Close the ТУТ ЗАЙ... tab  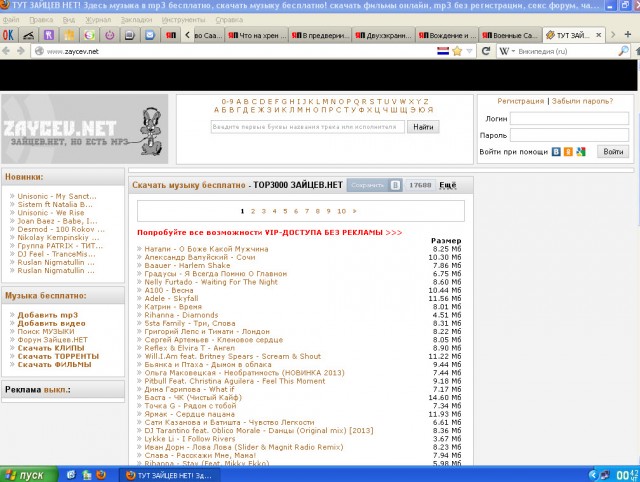pos(598,36)
